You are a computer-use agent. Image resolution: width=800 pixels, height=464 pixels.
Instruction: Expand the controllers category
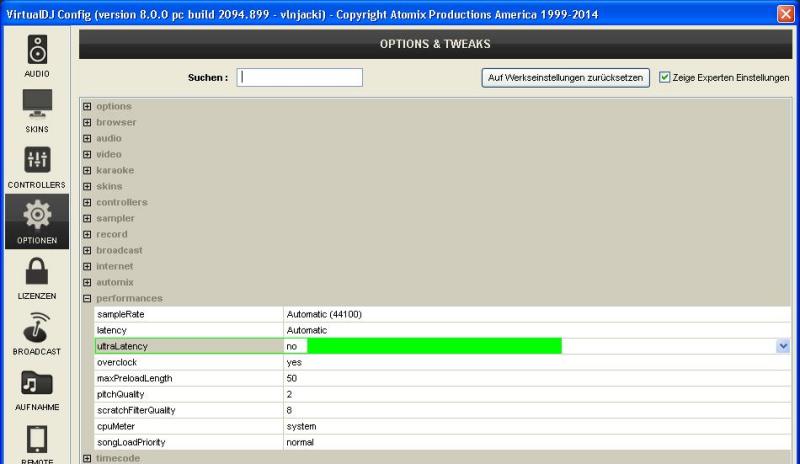(x=87, y=202)
